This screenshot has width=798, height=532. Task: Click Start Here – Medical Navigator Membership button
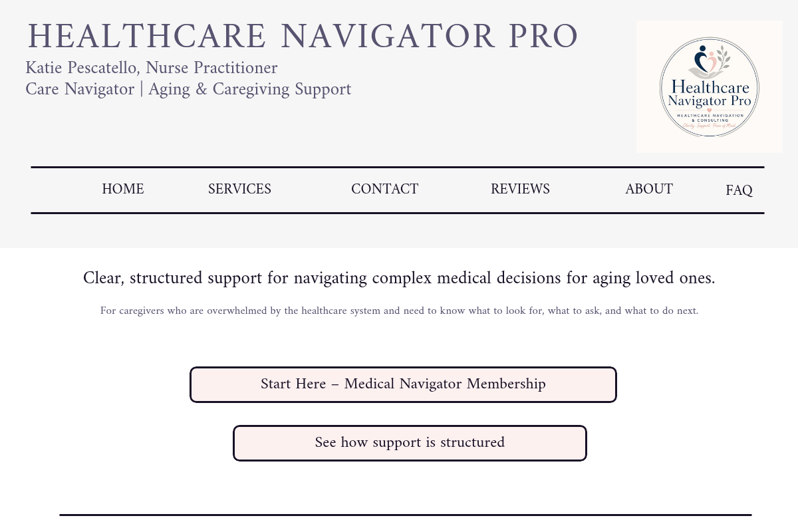[403, 384]
